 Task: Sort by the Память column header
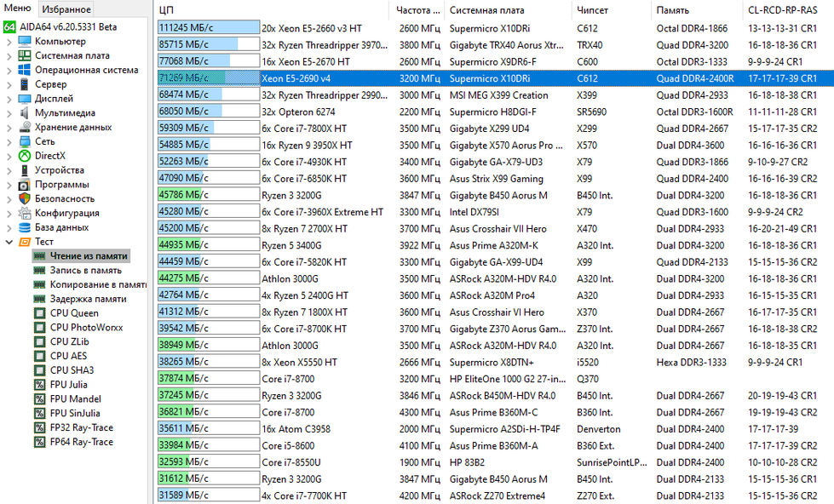696,10
